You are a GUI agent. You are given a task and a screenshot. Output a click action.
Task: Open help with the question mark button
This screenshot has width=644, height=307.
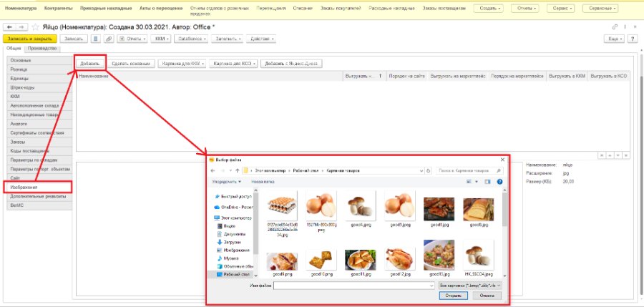click(633, 39)
